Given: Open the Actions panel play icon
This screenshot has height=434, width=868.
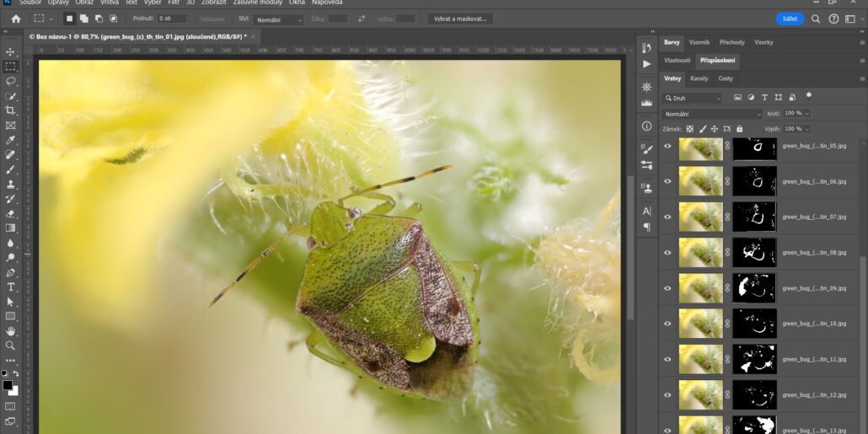Looking at the screenshot, I should pyautogui.click(x=646, y=64).
